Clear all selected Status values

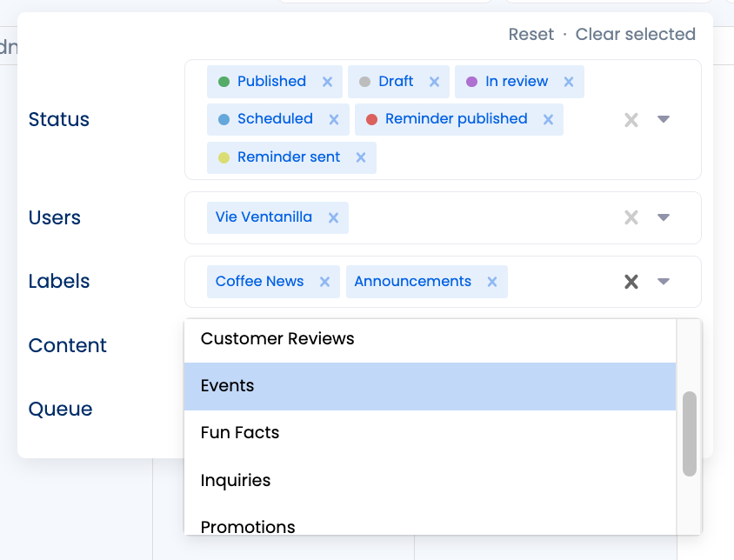631,120
